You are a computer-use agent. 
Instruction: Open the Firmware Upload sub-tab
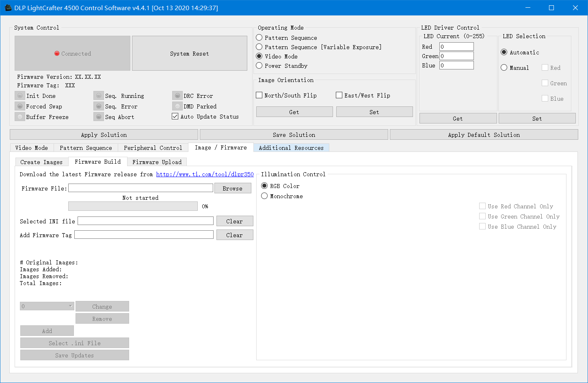click(x=157, y=162)
